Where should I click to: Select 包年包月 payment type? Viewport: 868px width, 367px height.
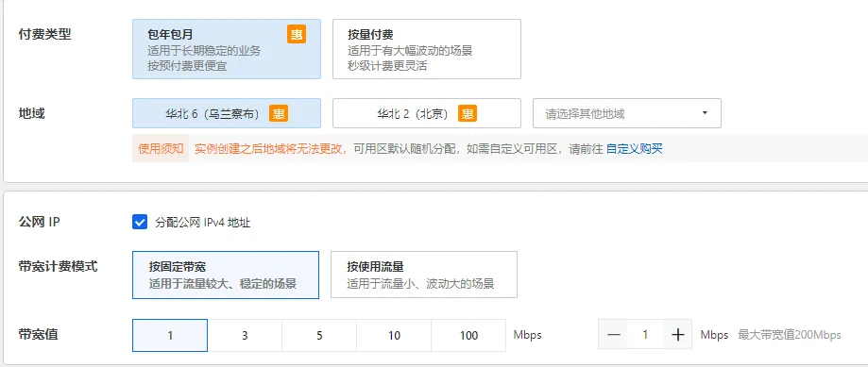point(227,49)
